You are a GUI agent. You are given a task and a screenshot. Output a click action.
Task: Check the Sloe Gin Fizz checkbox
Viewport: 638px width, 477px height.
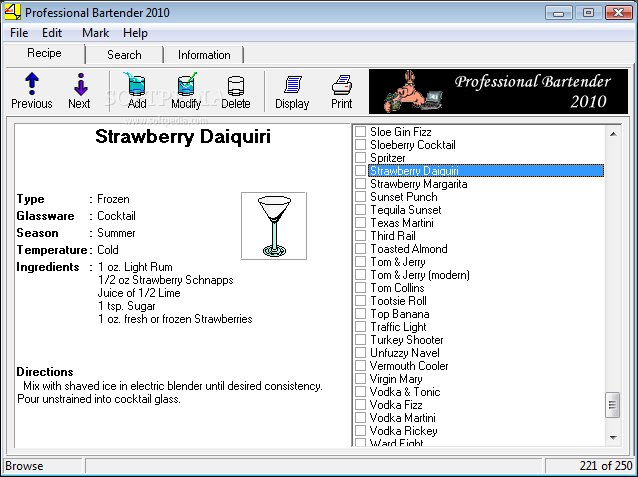click(x=361, y=131)
